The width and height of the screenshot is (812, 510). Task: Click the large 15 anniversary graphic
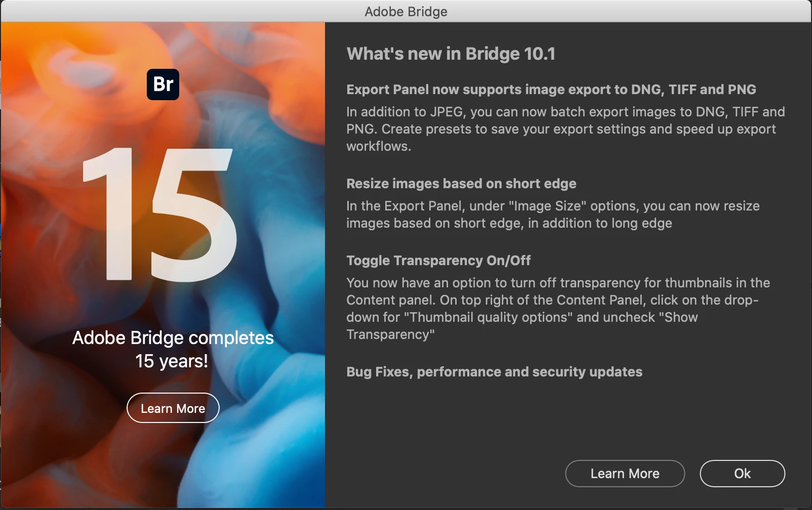159,214
